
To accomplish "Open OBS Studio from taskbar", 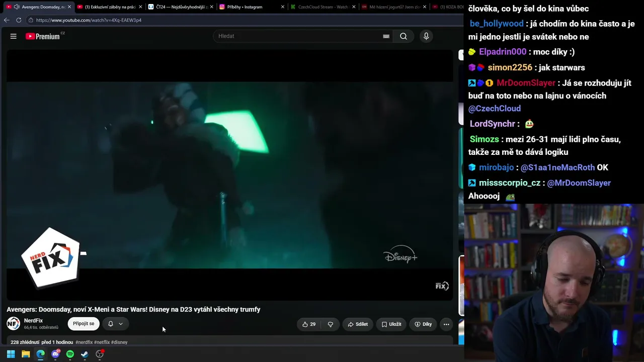I will [100, 354].
